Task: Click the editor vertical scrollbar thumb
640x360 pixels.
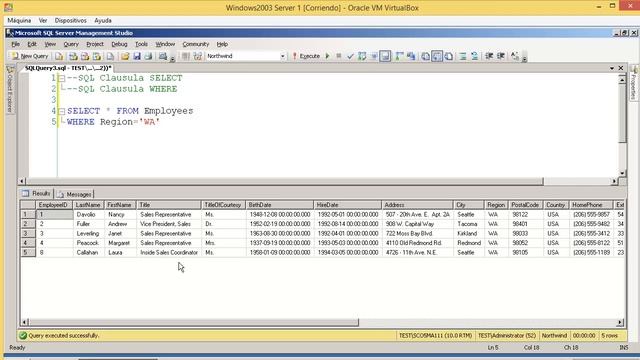Action: [x=622, y=113]
